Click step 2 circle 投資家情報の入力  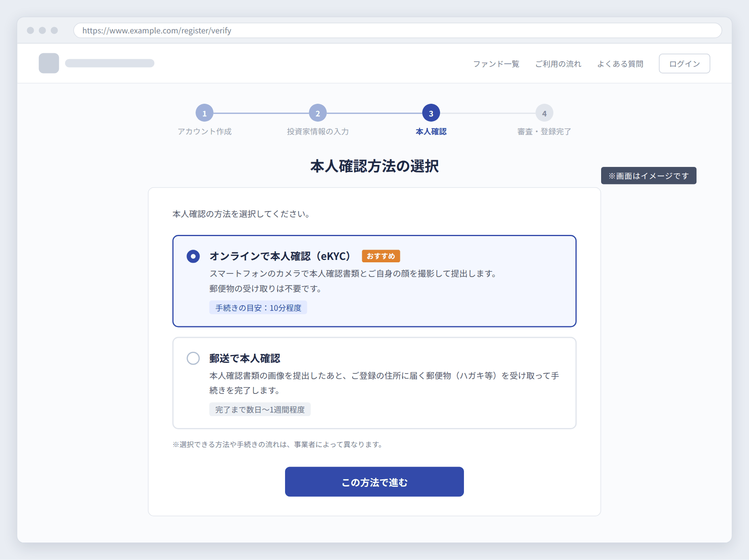tap(318, 113)
